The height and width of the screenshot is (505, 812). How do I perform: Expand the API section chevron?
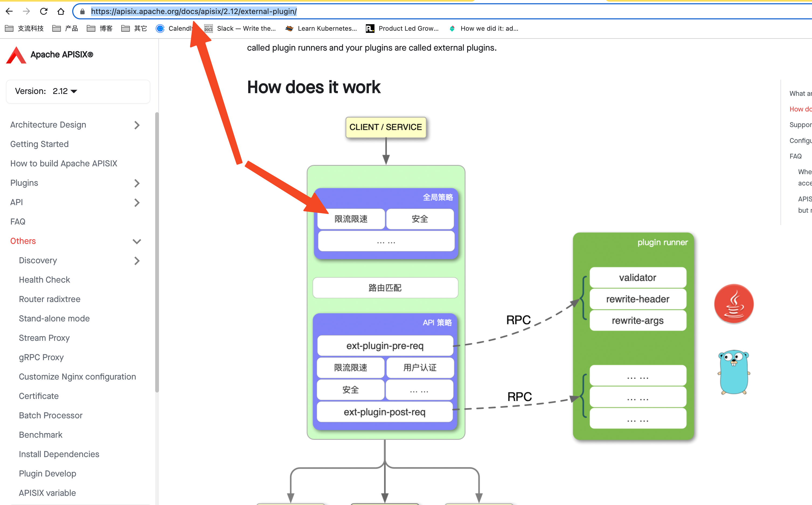pyautogui.click(x=137, y=202)
